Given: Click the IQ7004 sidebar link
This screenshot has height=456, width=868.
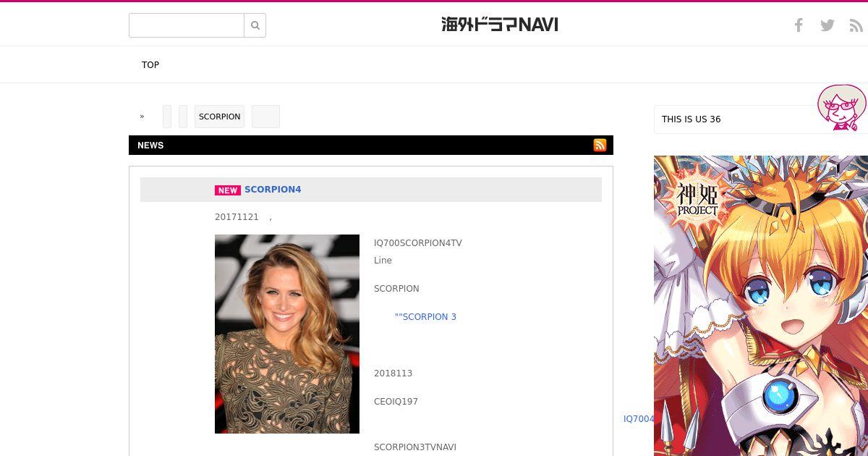Looking at the screenshot, I should (x=639, y=419).
